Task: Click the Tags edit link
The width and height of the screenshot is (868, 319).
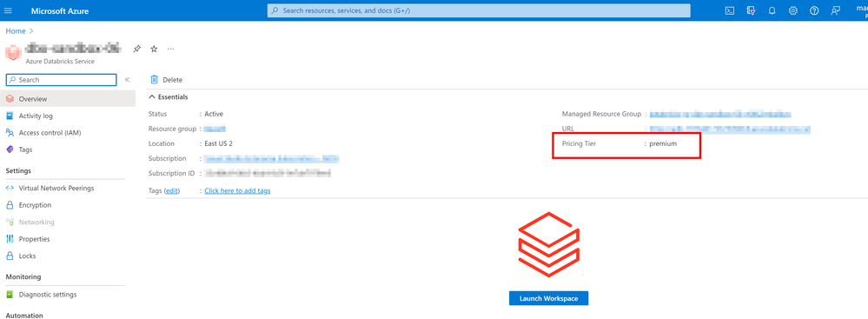Action: [x=172, y=190]
